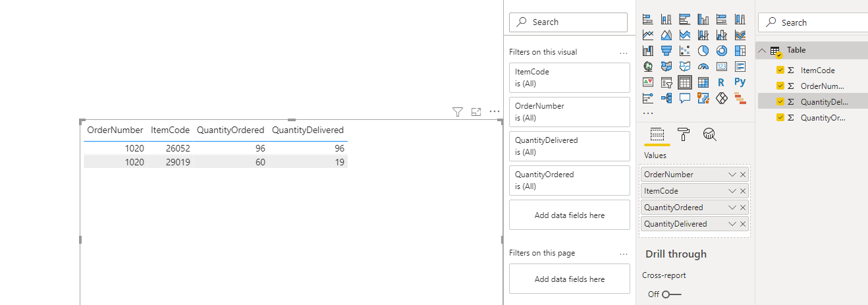The image size is (868, 305).
Task: Select the filled map visual
Action: pos(666,67)
